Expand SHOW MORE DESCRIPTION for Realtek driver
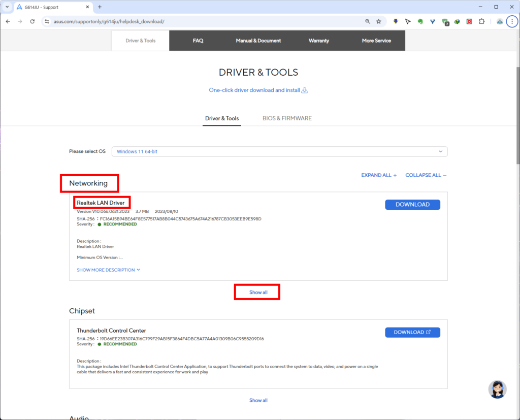 (109, 270)
